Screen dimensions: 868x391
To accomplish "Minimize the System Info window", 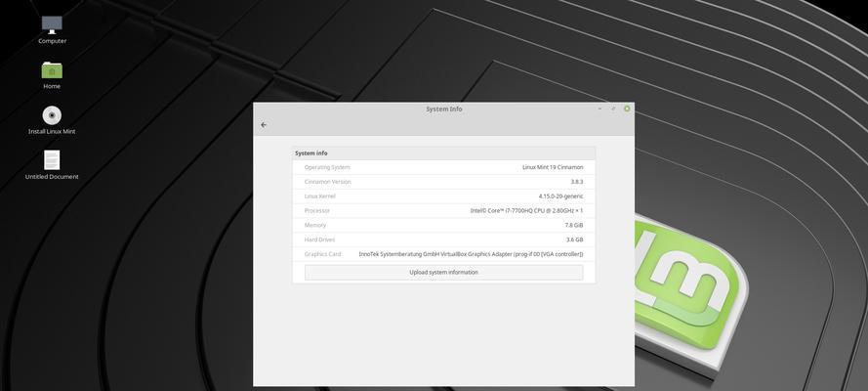I will [x=600, y=109].
